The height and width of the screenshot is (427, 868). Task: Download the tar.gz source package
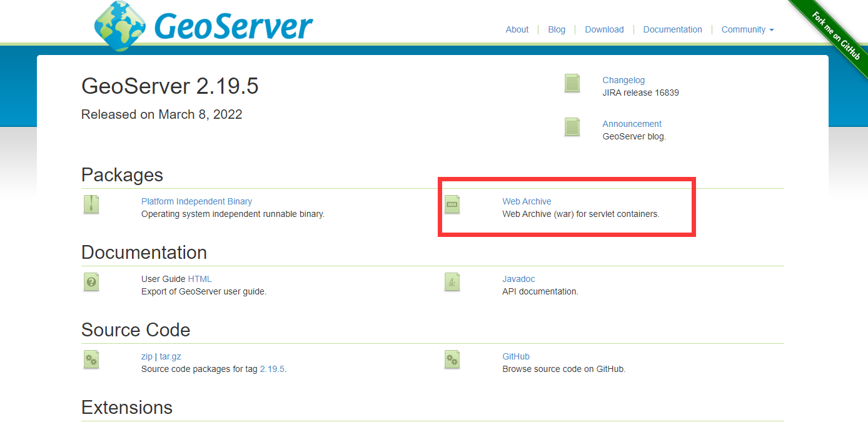(170, 356)
